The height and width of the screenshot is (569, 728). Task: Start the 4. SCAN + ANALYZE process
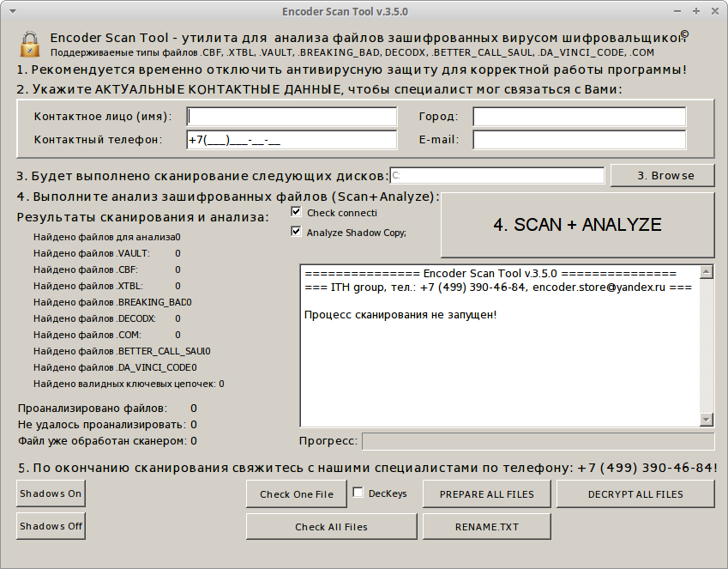577,225
